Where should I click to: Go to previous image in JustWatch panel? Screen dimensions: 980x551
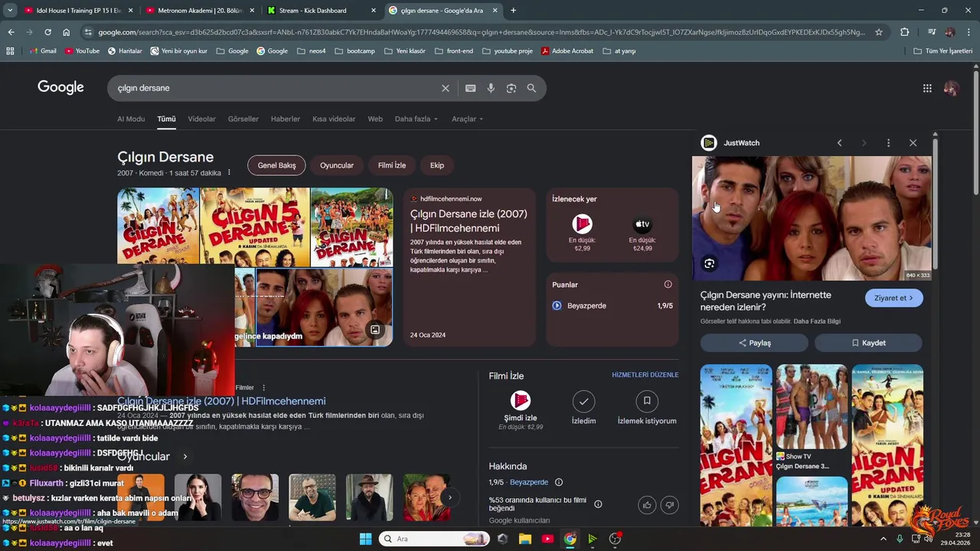pyautogui.click(x=839, y=143)
